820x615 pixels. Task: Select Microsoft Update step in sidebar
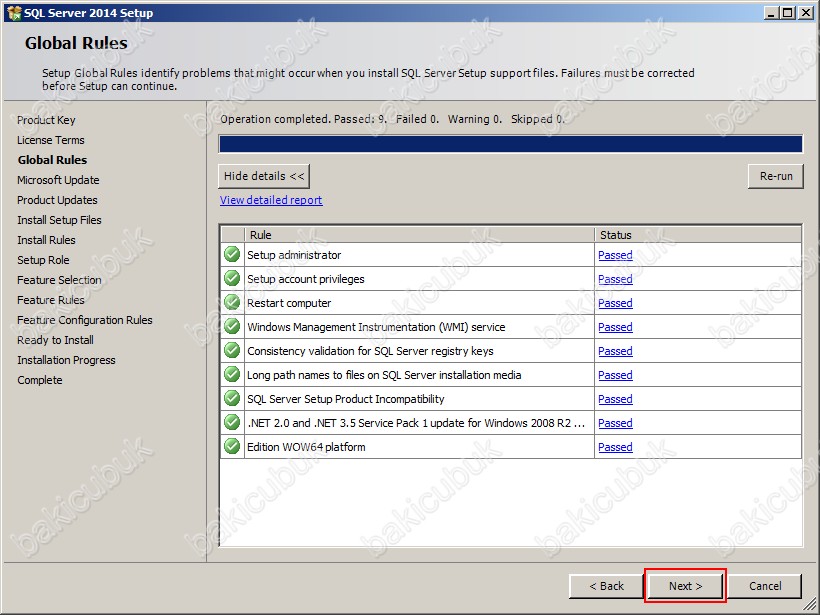tap(58, 180)
